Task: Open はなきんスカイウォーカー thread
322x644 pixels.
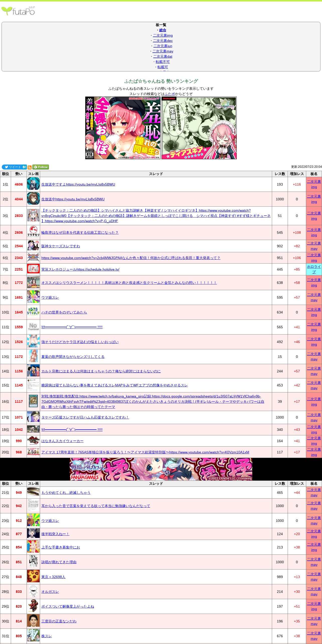Action: pos(62,441)
